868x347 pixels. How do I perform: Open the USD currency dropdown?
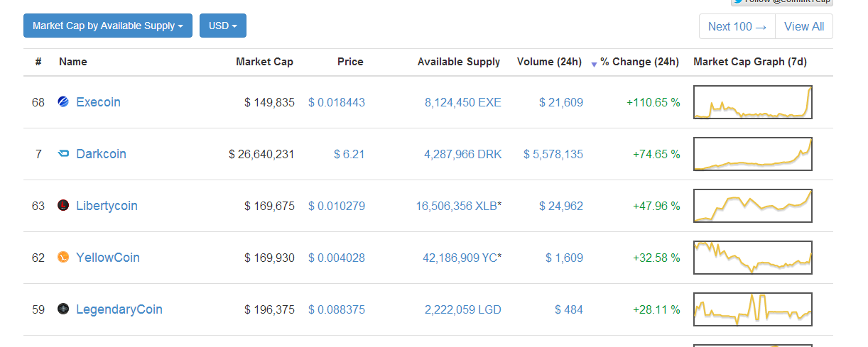coord(223,26)
